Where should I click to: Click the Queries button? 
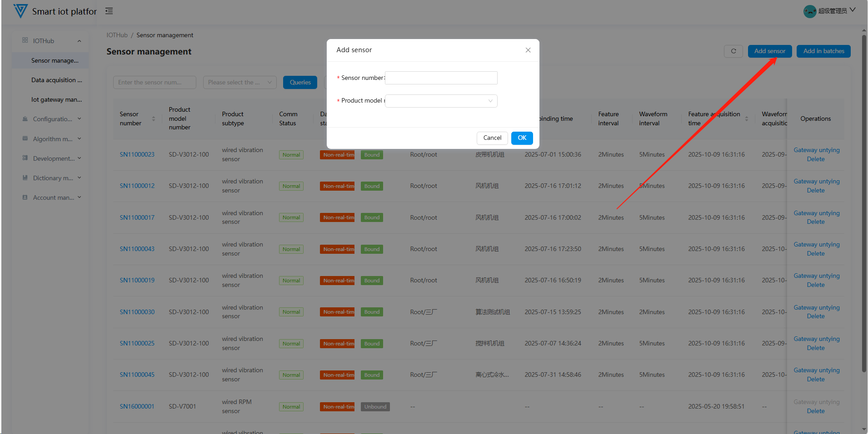coord(300,82)
